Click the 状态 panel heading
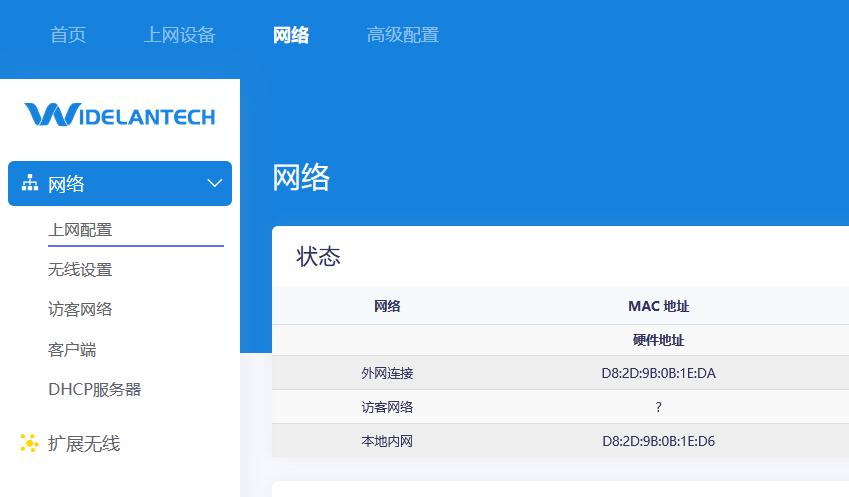The height and width of the screenshot is (497, 849). point(318,257)
